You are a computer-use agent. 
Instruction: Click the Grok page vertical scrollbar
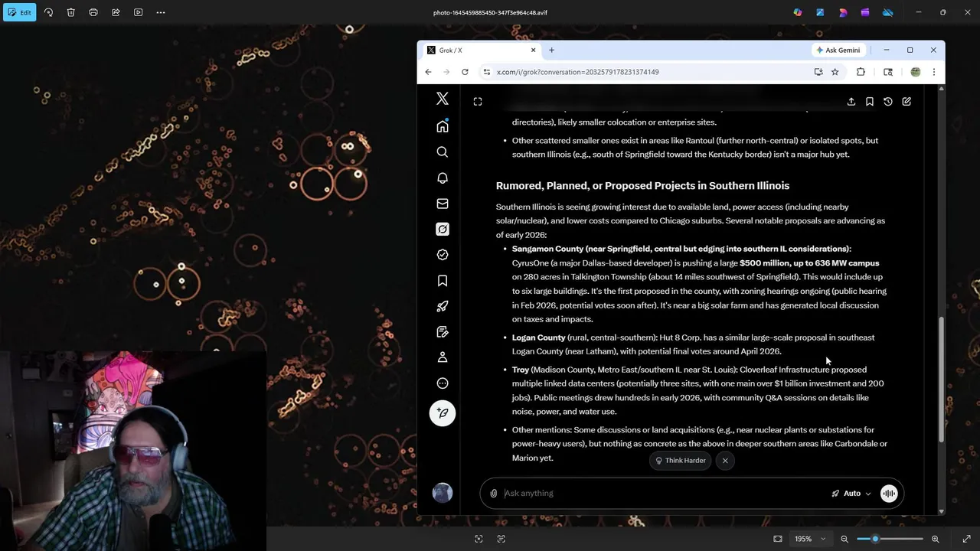941,379
